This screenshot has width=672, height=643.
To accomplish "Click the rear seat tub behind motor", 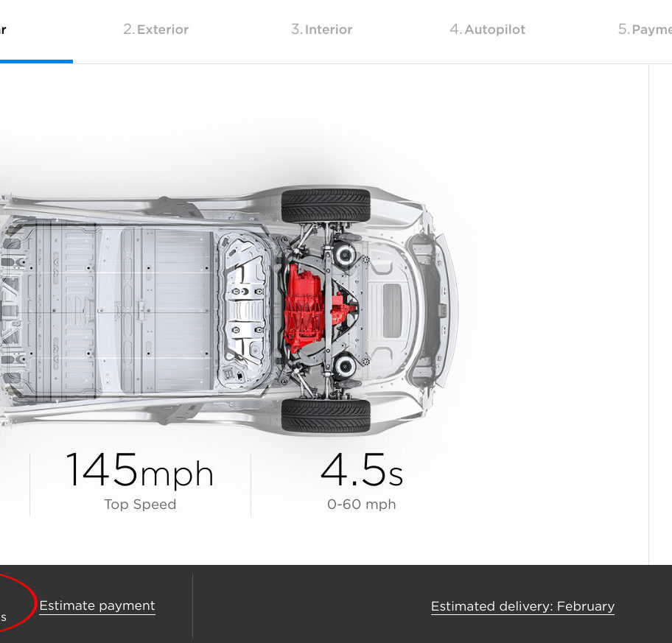I will [x=245, y=311].
